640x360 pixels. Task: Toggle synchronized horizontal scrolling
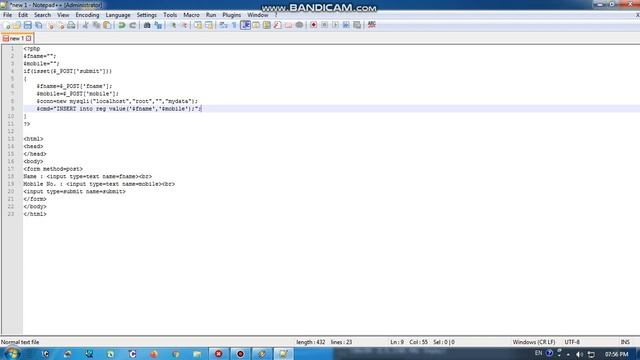[209, 25]
